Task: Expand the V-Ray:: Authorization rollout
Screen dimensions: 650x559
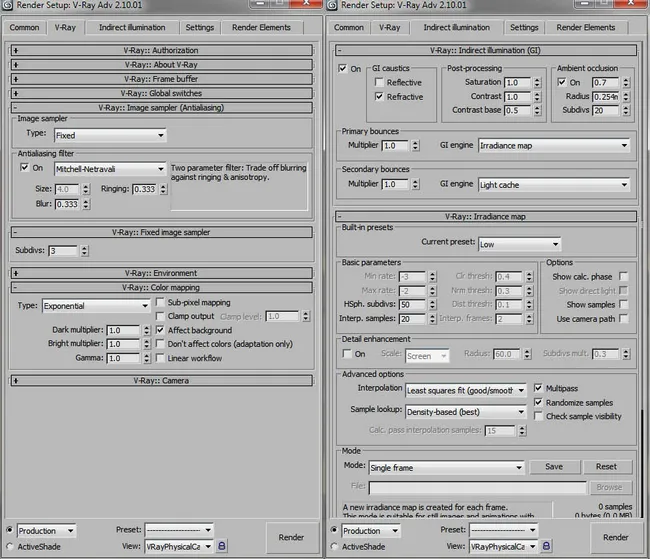Action: pyautogui.click(x=162, y=51)
